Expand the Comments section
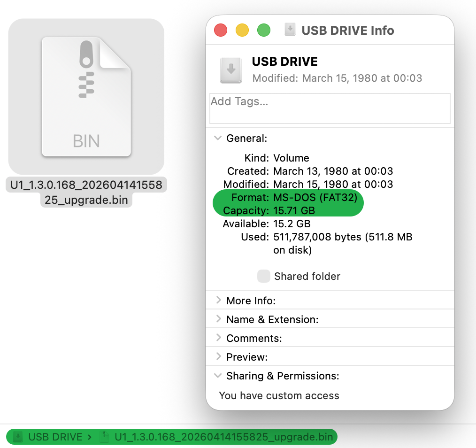476x448 pixels. pyautogui.click(x=218, y=338)
